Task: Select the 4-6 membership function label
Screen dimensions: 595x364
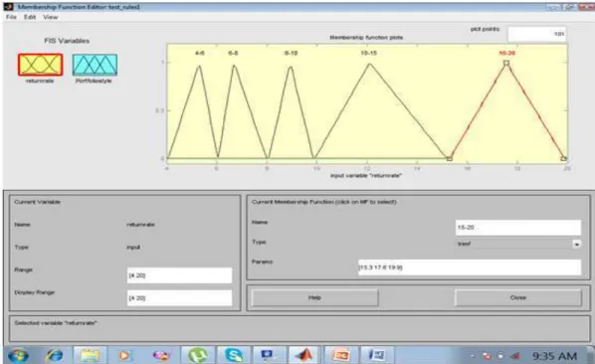Action: click(x=200, y=53)
